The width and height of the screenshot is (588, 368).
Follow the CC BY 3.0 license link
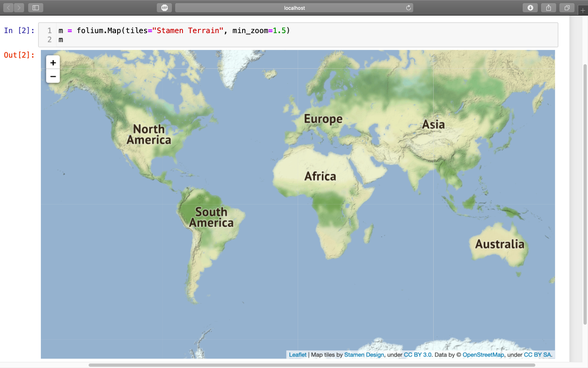pos(418,355)
